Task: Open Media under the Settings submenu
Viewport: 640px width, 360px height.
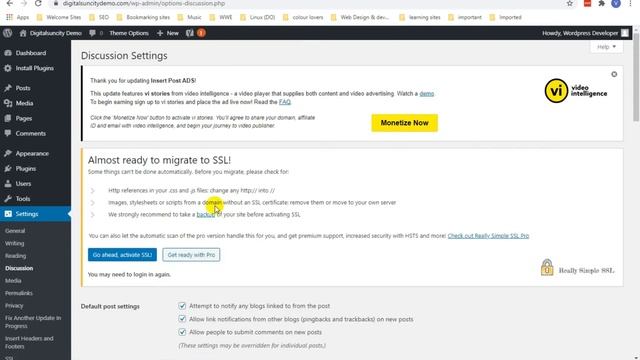Action: [x=13, y=281]
